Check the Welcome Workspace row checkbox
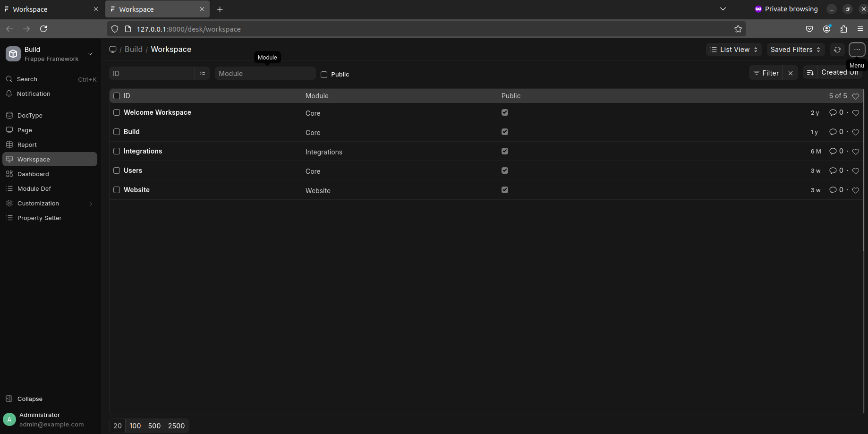This screenshot has width=868, height=434. coord(117,112)
